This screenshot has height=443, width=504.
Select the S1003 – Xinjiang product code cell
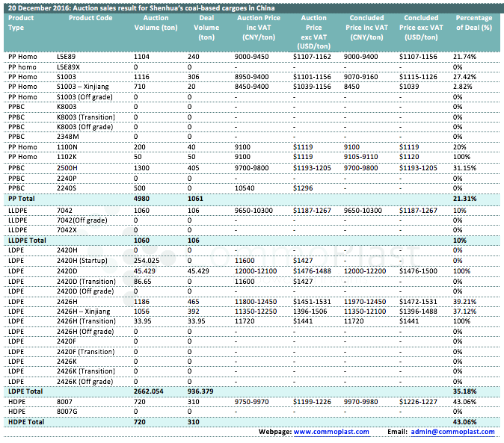pos(84,87)
